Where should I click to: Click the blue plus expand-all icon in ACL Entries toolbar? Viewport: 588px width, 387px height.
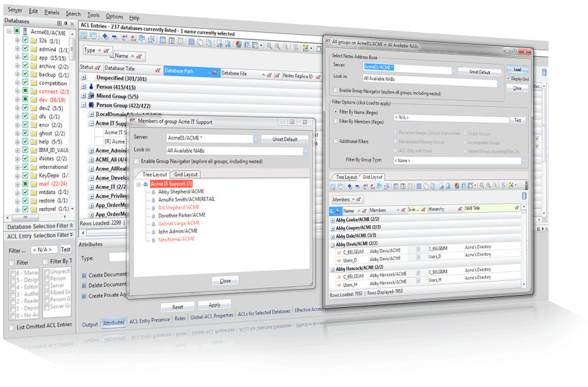[105, 37]
